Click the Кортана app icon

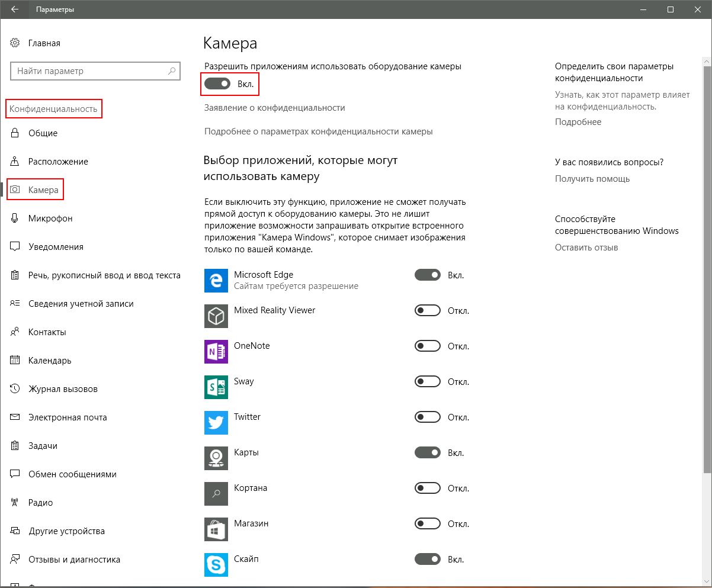[x=216, y=494]
